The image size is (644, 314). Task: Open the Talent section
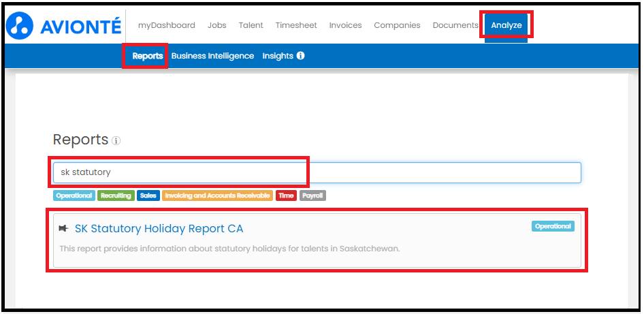pos(251,25)
